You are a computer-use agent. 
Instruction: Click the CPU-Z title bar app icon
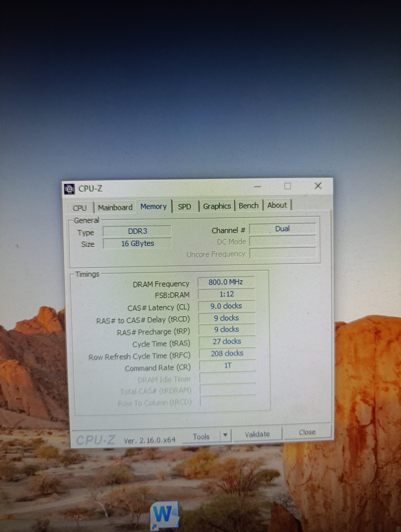(69, 189)
